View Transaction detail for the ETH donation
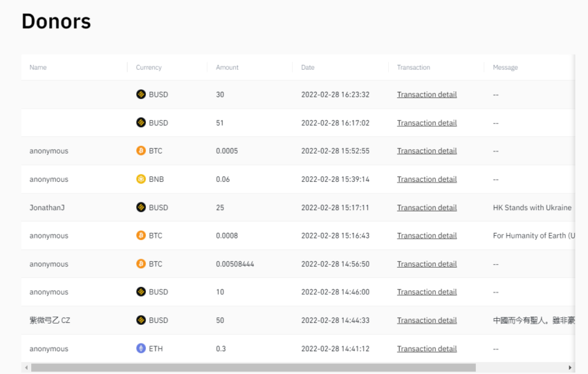588x374 pixels. point(427,348)
